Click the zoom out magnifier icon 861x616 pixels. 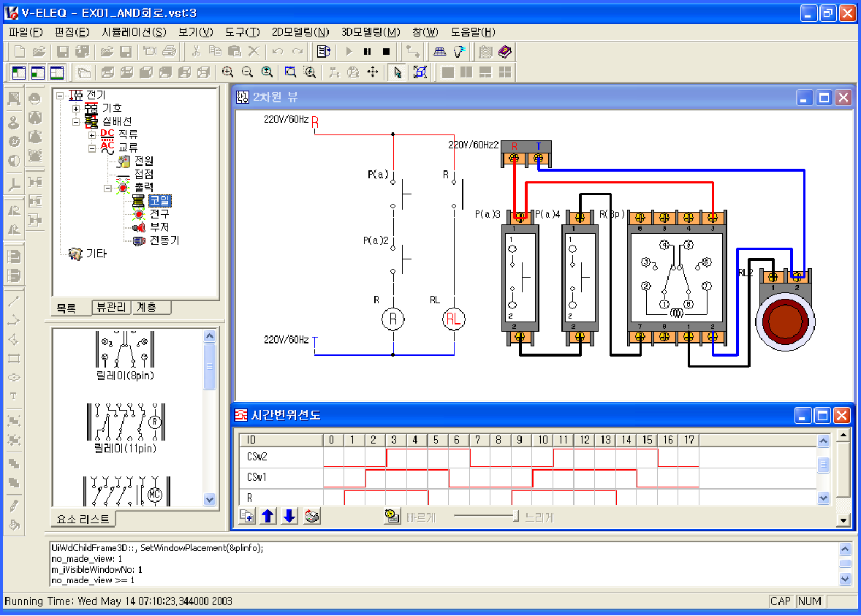coord(248,72)
